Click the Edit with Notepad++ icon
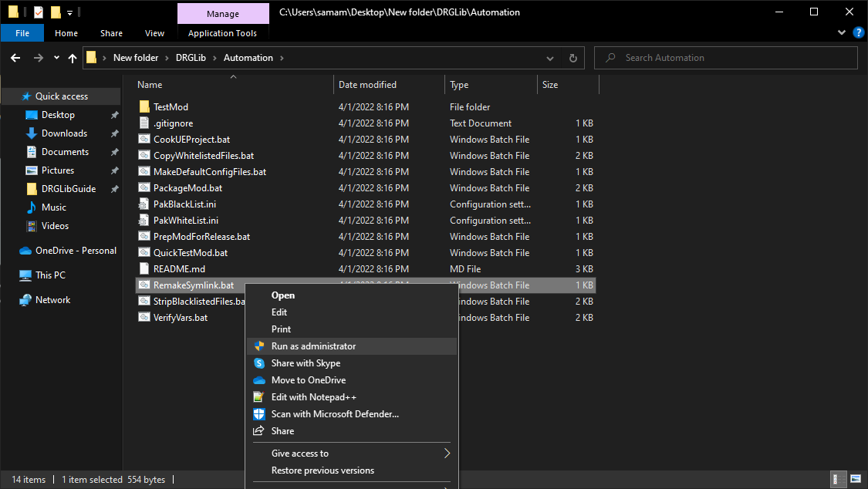The height and width of the screenshot is (489, 868). tap(258, 397)
